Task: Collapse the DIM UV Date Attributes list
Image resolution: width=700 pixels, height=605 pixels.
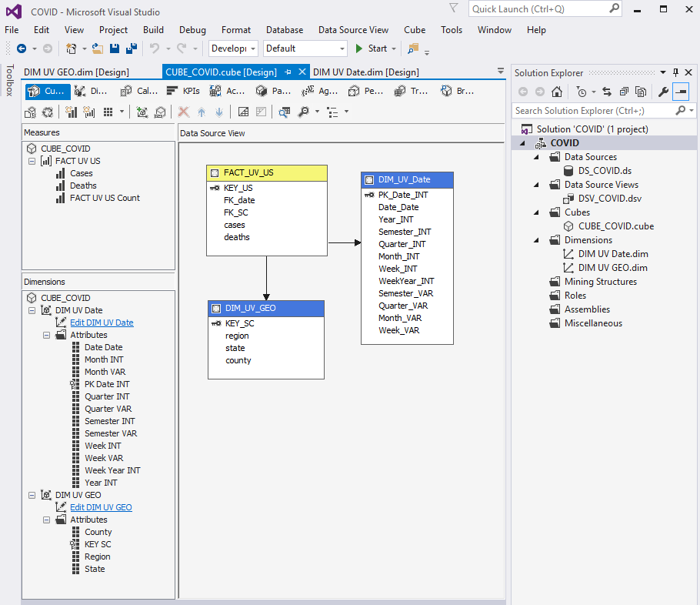Action: click(x=46, y=335)
